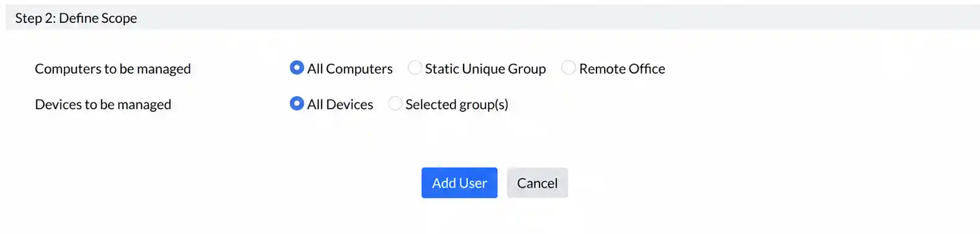
Task: Click the 'Static Unique Group' label text
Action: tap(485, 69)
